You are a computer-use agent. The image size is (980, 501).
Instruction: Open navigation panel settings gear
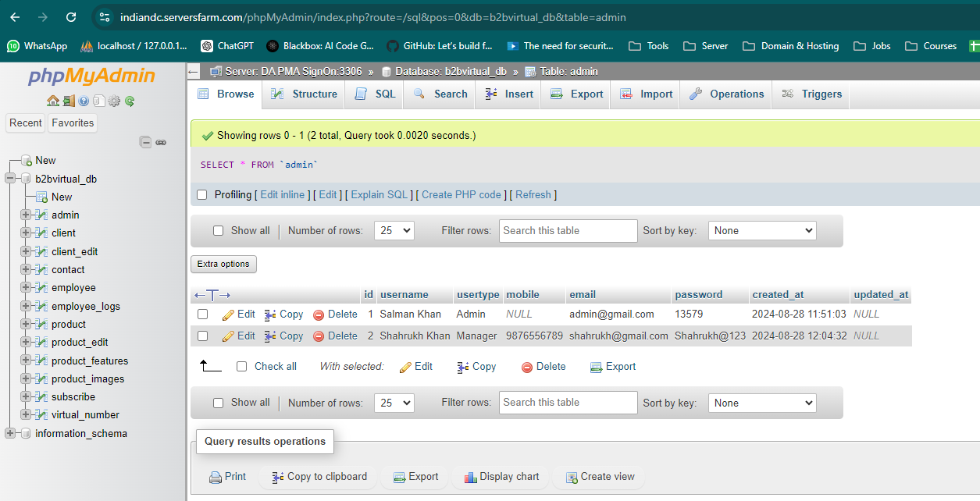click(x=114, y=101)
